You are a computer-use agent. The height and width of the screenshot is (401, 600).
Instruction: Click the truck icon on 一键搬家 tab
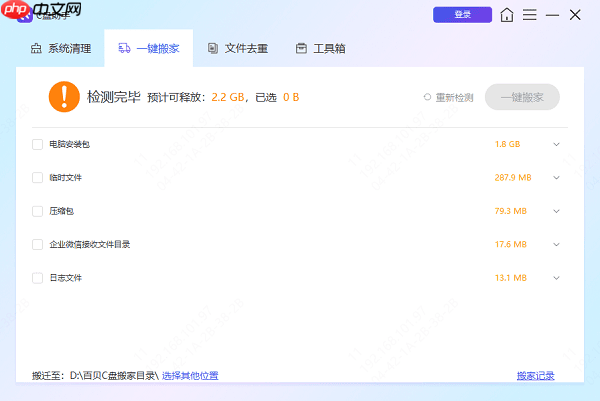click(124, 48)
